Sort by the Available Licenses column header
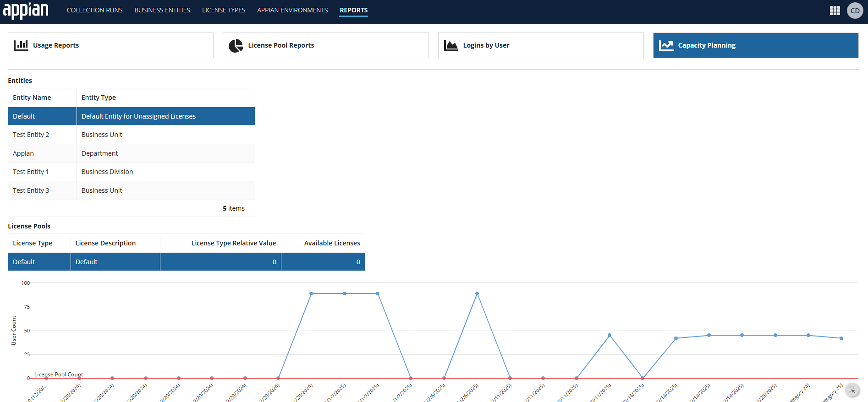Image resolution: width=868 pixels, height=402 pixels. (332, 243)
